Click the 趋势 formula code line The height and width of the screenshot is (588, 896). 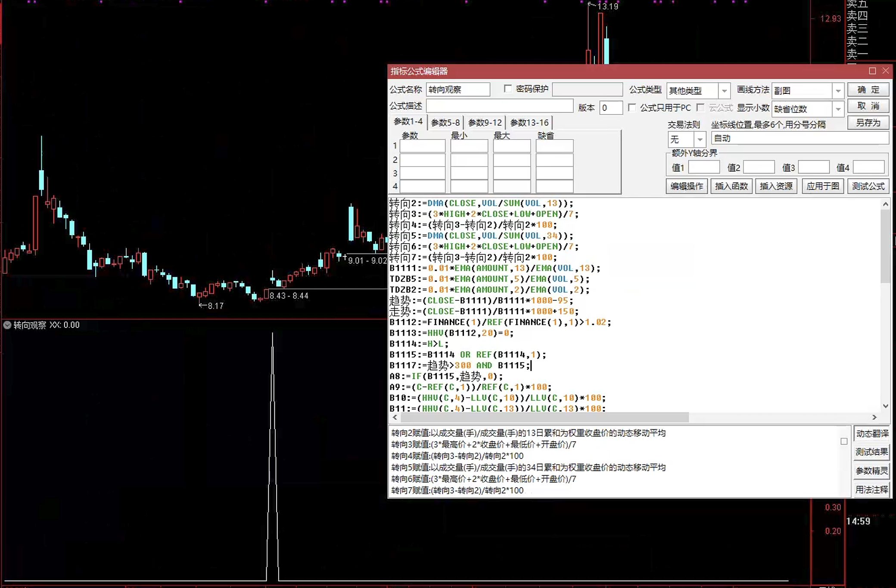pyautogui.click(x=481, y=300)
